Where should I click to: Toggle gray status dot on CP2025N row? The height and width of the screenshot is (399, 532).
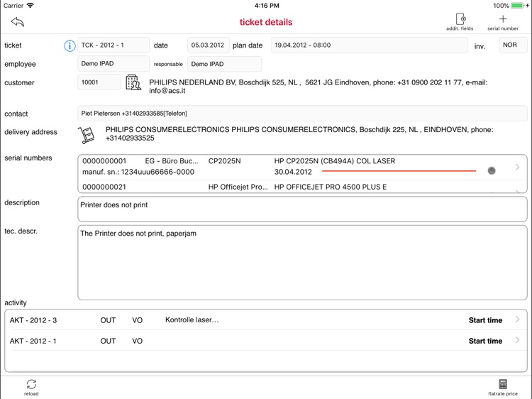click(x=492, y=170)
